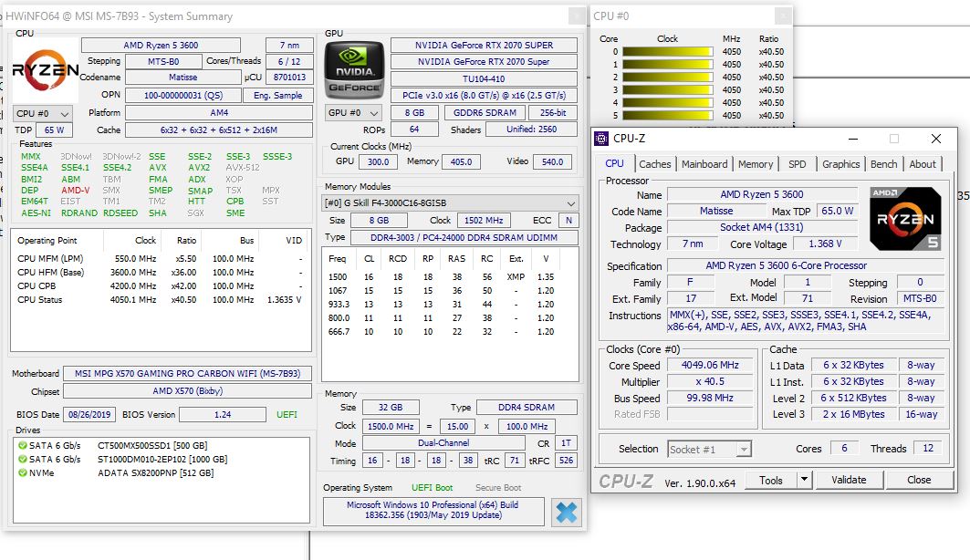The image size is (970, 560).
Task: Switch to the Memory tab in CPU-Z
Action: click(756, 164)
